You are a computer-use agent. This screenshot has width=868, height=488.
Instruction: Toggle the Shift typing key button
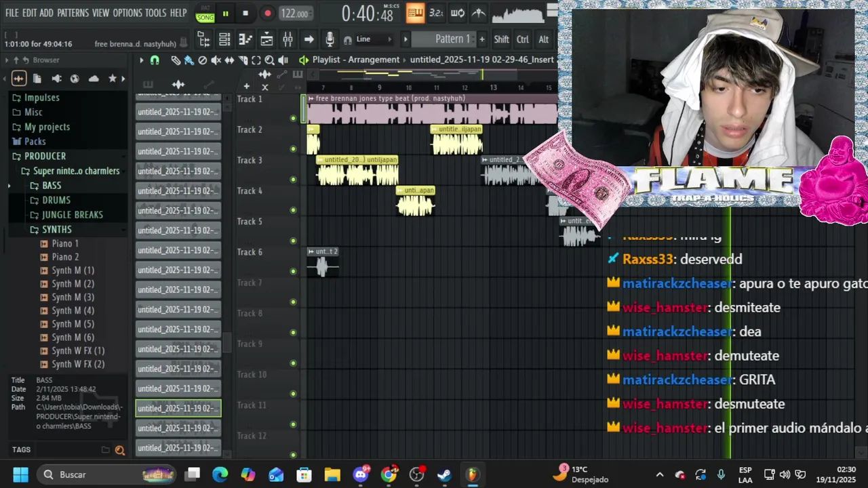coord(501,39)
